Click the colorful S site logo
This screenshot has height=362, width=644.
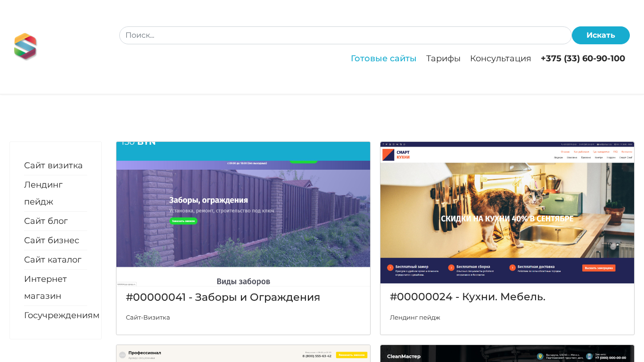[x=25, y=47]
